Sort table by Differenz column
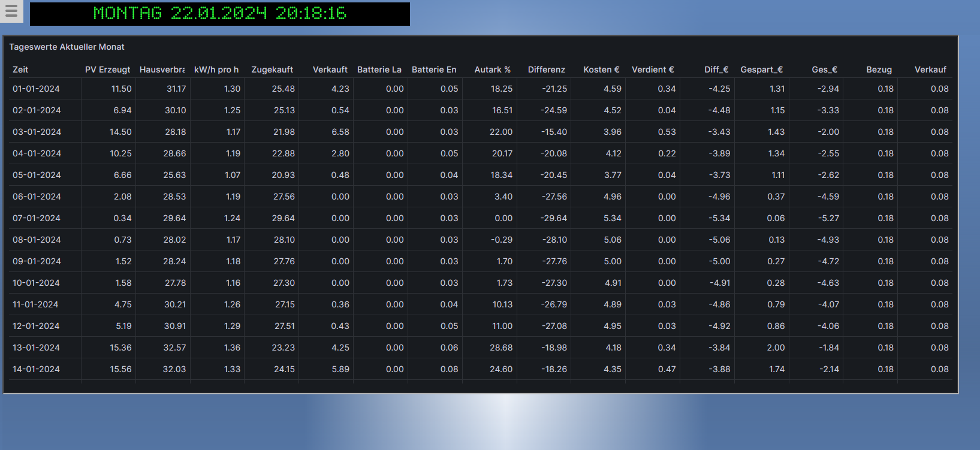The width and height of the screenshot is (980, 450). tap(546, 70)
